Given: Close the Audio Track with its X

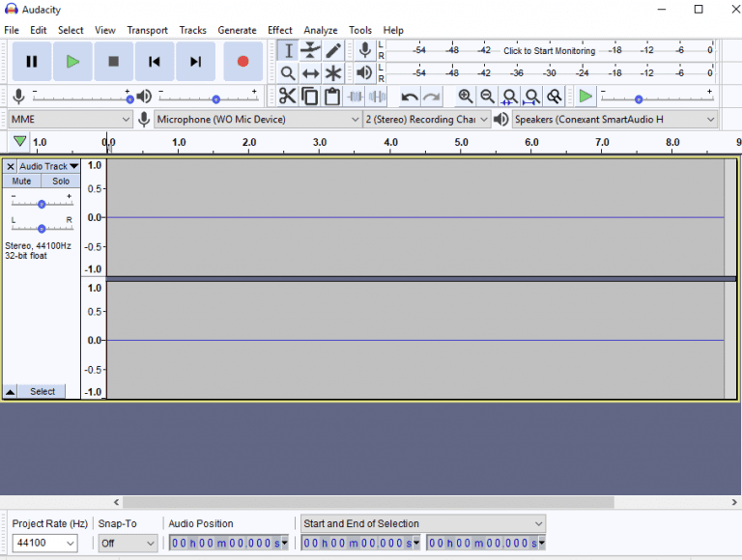Looking at the screenshot, I should pyautogui.click(x=11, y=166).
